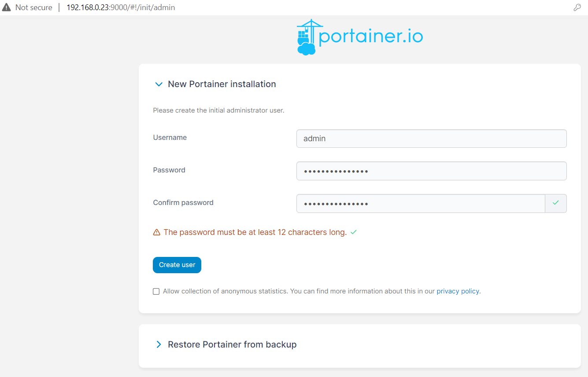Click the Create user button

point(177,265)
